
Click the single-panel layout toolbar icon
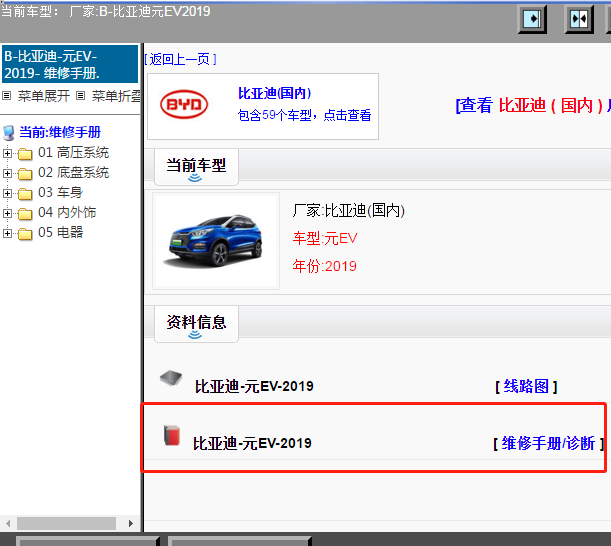[532, 19]
